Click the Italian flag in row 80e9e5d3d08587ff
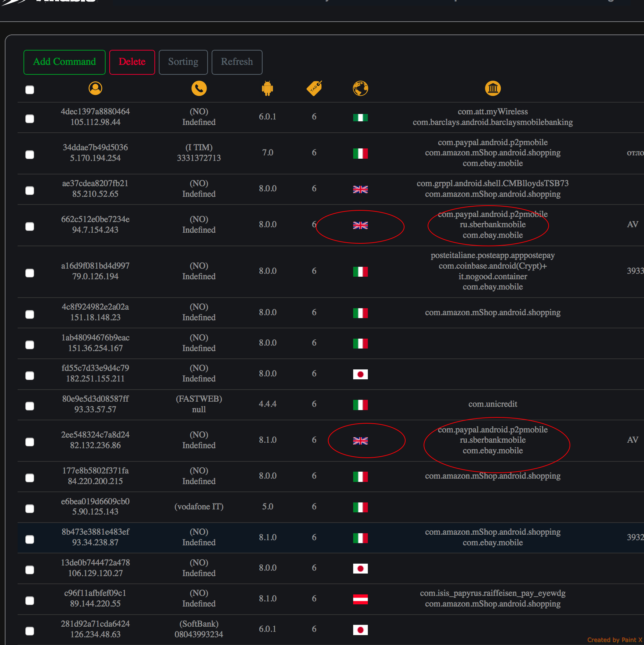Image resolution: width=644 pixels, height=645 pixels. click(x=361, y=405)
